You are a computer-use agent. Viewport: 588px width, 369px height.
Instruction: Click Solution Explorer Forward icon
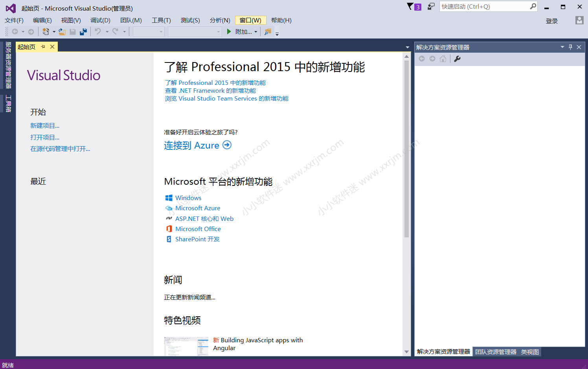pyautogui.click(x=432, y=59)
